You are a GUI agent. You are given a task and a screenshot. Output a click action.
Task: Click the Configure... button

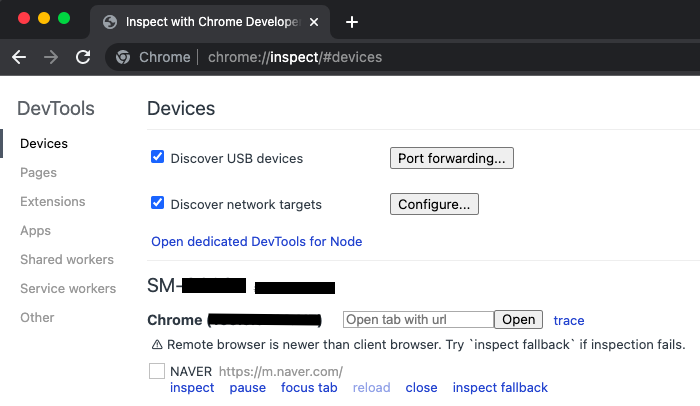pyautogui.click(x=434, y=204)
